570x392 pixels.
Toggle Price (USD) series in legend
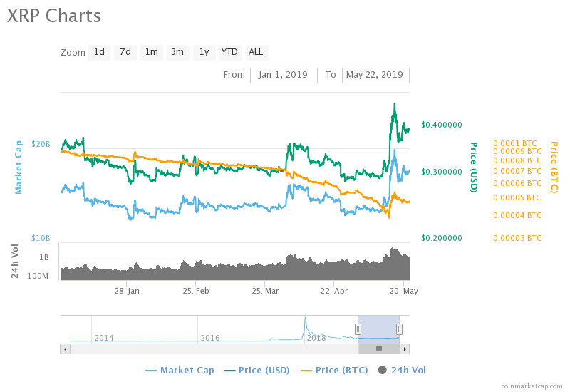pyautogui.click(x=257, y=370)
